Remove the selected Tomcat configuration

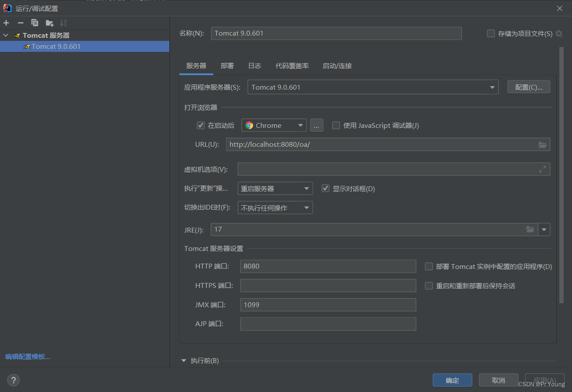coord(20,22)
